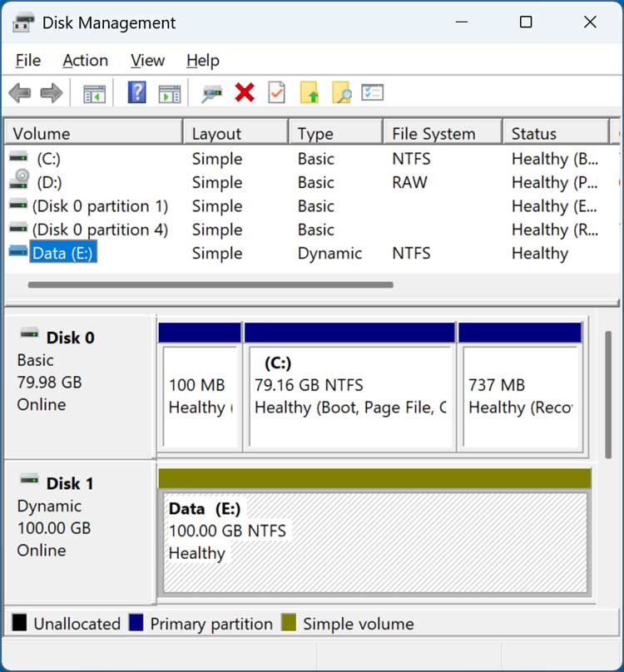
Task: Click the connect/refresh disk toolbar icon
Action: 212,93
